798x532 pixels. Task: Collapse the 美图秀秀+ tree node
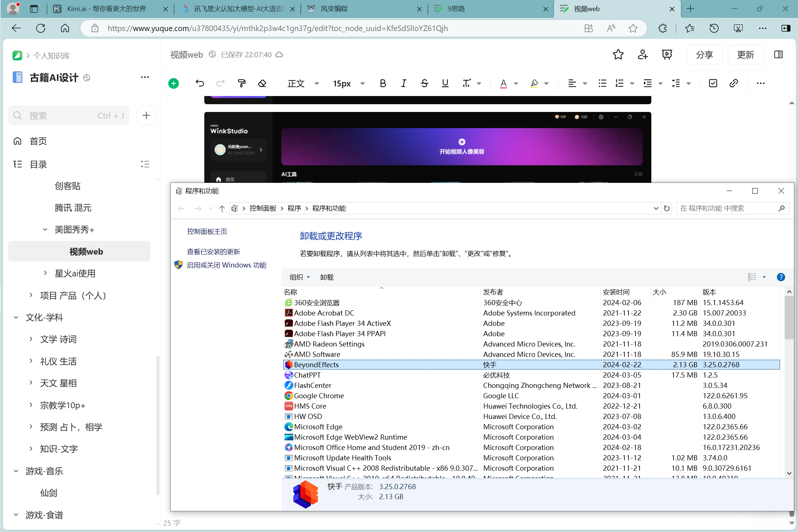(x=45, y=229)
